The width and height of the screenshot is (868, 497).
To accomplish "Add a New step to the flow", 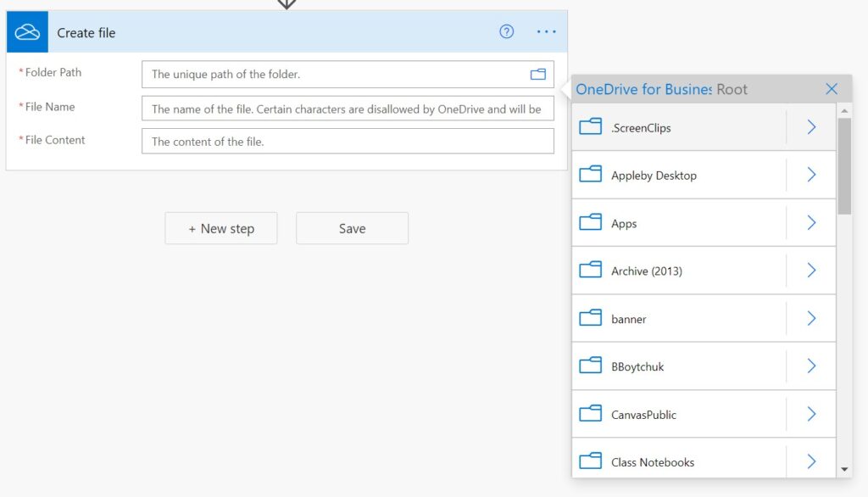I will click(221, 228).
